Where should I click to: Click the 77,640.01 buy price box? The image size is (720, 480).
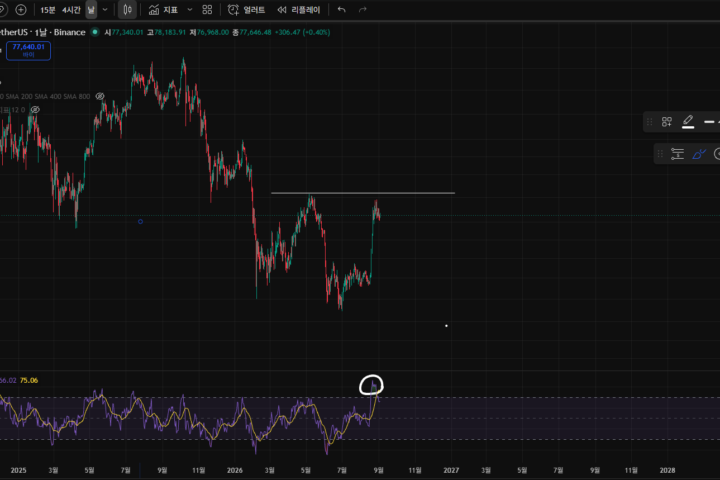click(28, 51)
